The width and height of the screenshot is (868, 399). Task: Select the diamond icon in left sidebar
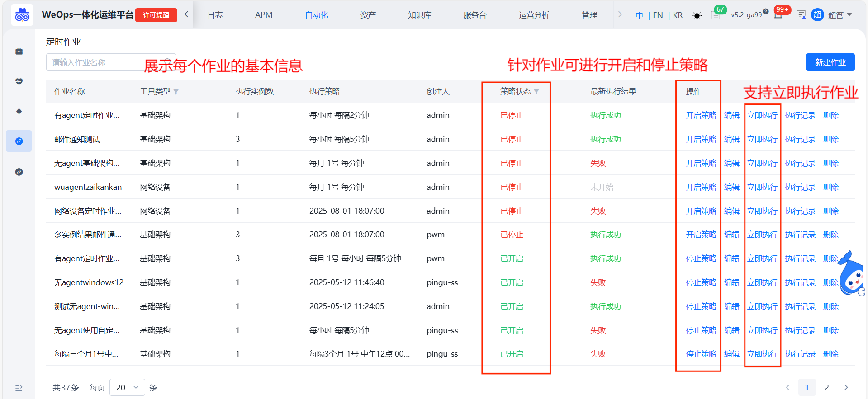coord(19,111)
